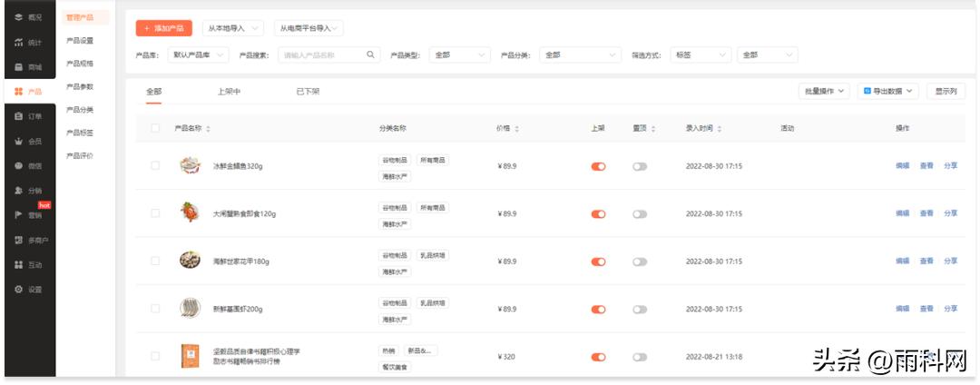The height and width of the screenshot is (385, 980).
Task: Click the 海鲜世家花甲180g product thumbnail
Action: point(190,260)
